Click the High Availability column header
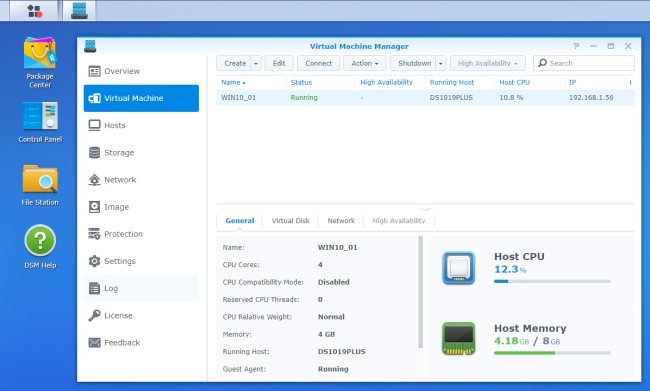The height and width of the screenshot is (391, 650). pyautogui.click(x=386, y=83)
